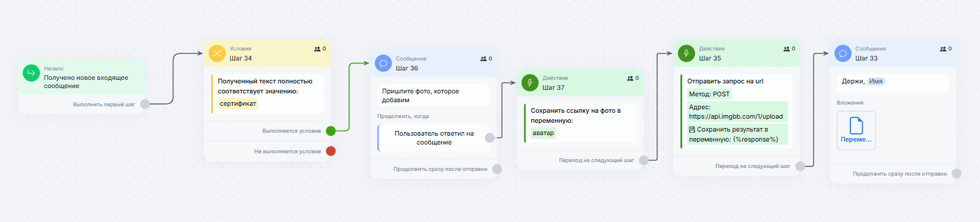
Task: Click the blue message icon of Шаг 36
Action: 383,63
